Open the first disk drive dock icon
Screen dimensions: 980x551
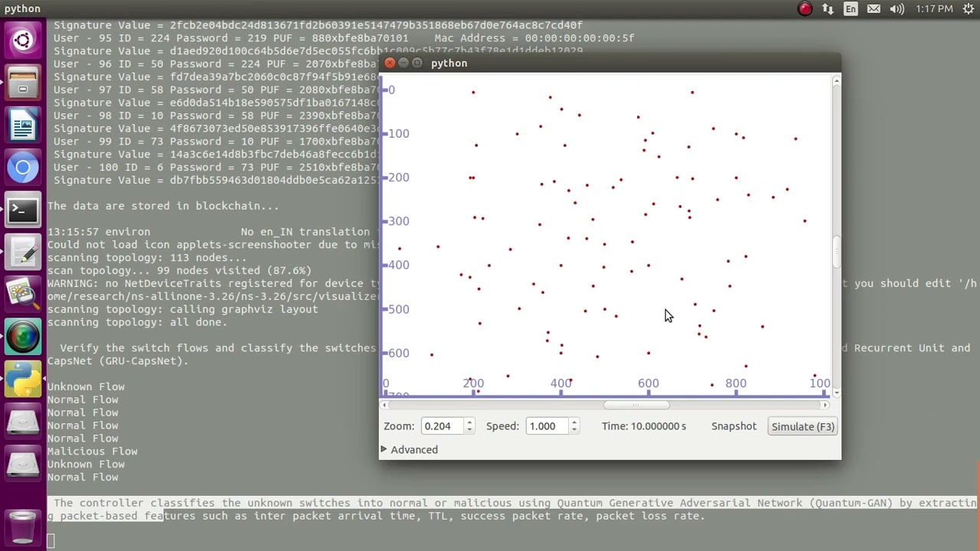(x=23, y=420)
